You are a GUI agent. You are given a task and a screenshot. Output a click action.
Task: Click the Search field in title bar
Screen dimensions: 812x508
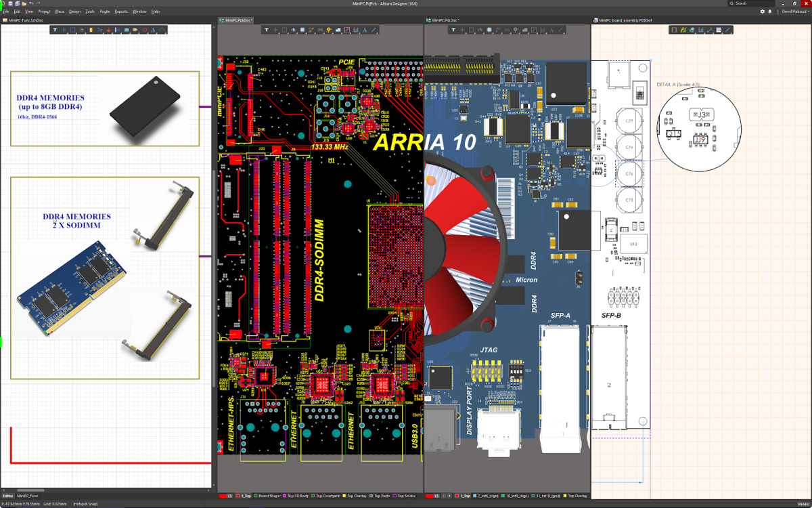tap(751, 3)
